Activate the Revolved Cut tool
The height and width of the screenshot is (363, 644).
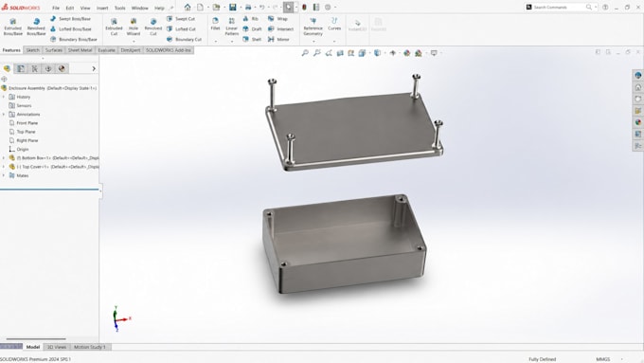pos(152,27)
